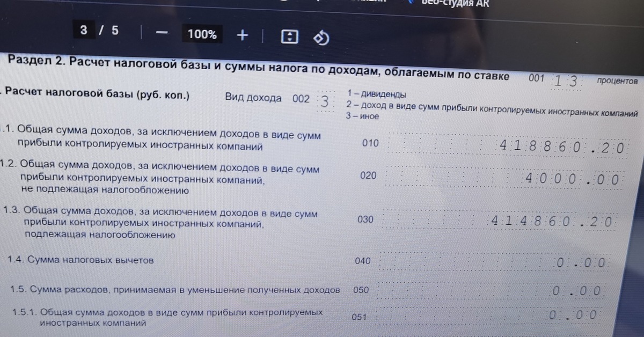Click the browser tab titled студия AR
Viewport: 644px width, 337px height.
click(x=455, y=3)
